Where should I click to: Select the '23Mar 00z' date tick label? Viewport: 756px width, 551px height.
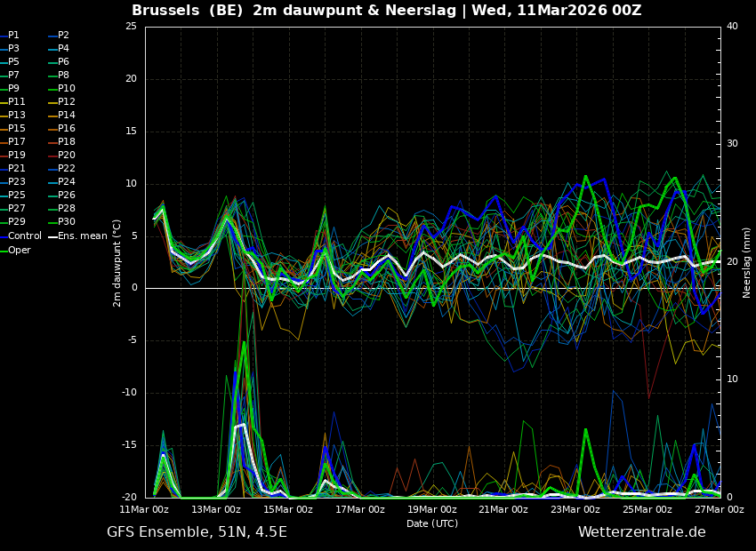coord(575,509)
